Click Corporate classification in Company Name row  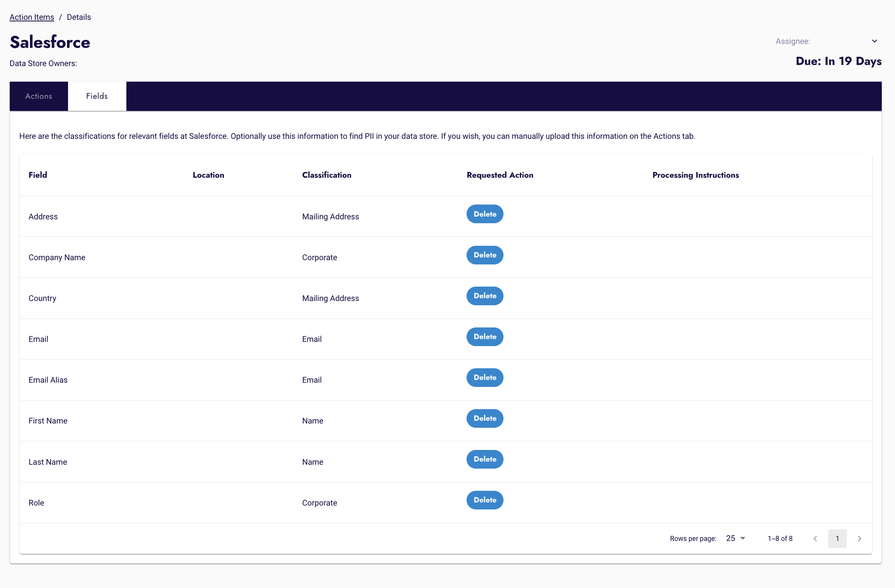point(320,257)
